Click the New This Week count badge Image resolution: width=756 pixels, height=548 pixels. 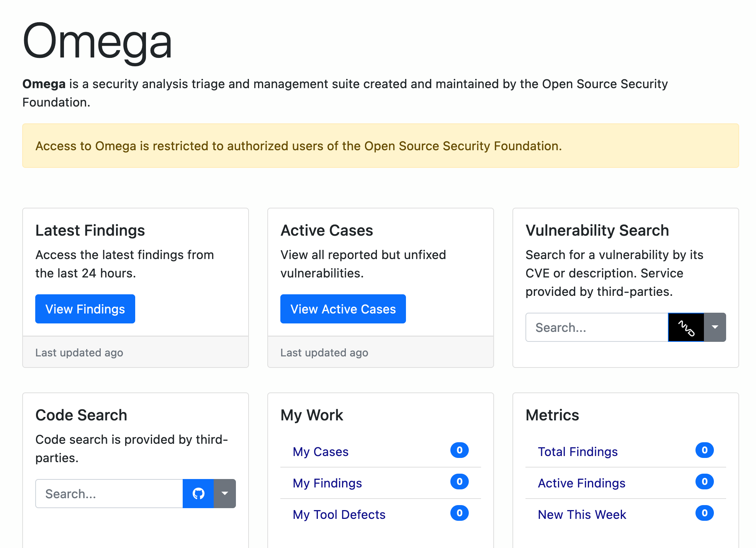point(704,513)
